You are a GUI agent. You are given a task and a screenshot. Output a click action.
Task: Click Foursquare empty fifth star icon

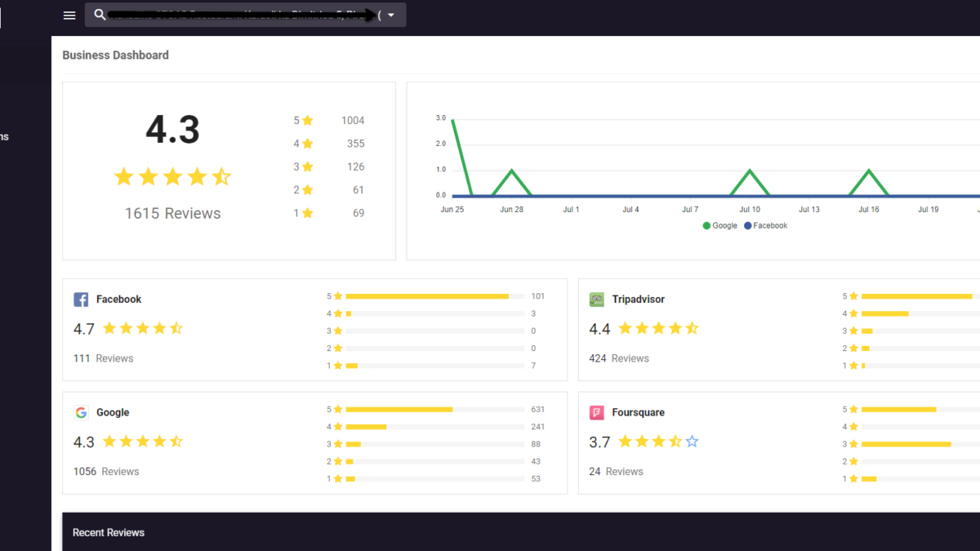693,442
